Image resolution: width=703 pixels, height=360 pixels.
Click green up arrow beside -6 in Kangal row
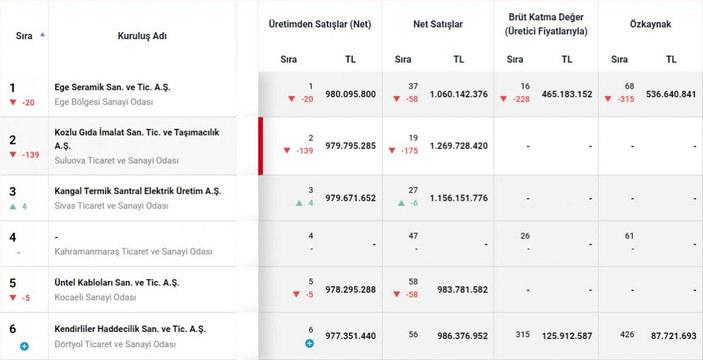click(401, 203)
